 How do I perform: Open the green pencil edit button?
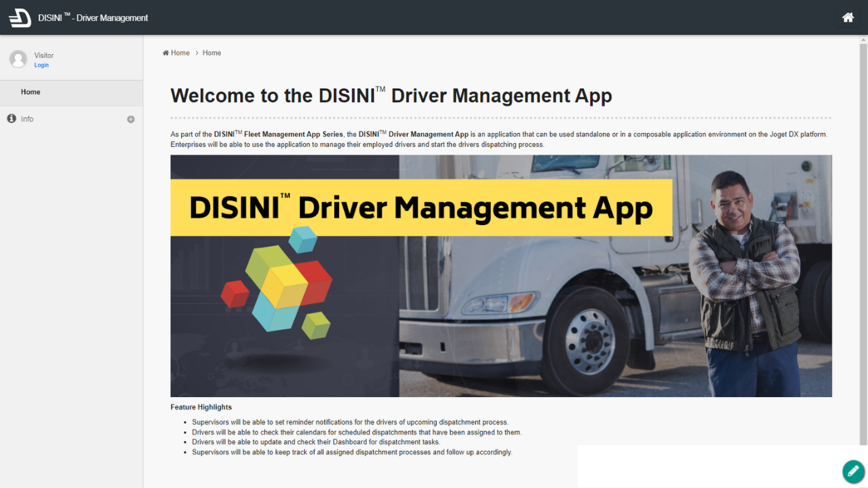click(x=853, y=471)
